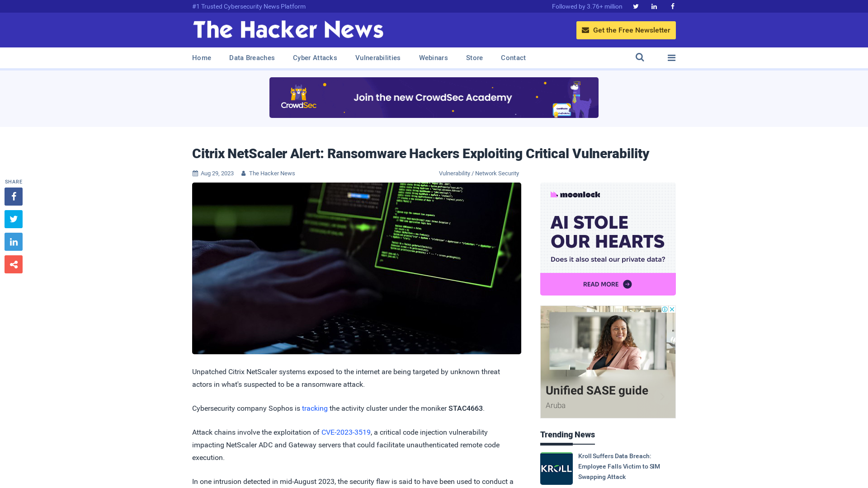Viewport: 868px width, 488px height.
Task: Click The Hacker News Facebook icon
Action: tap(672, 7)
